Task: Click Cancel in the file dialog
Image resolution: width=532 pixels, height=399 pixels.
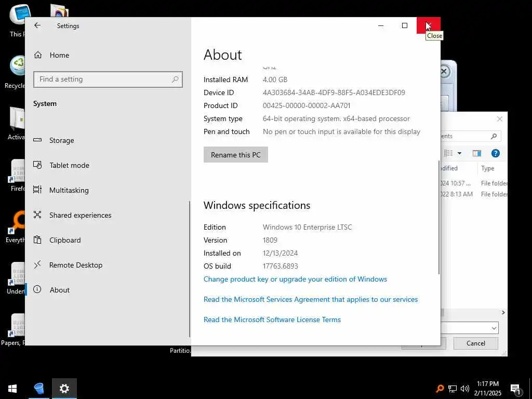Action: pos(476,343)
